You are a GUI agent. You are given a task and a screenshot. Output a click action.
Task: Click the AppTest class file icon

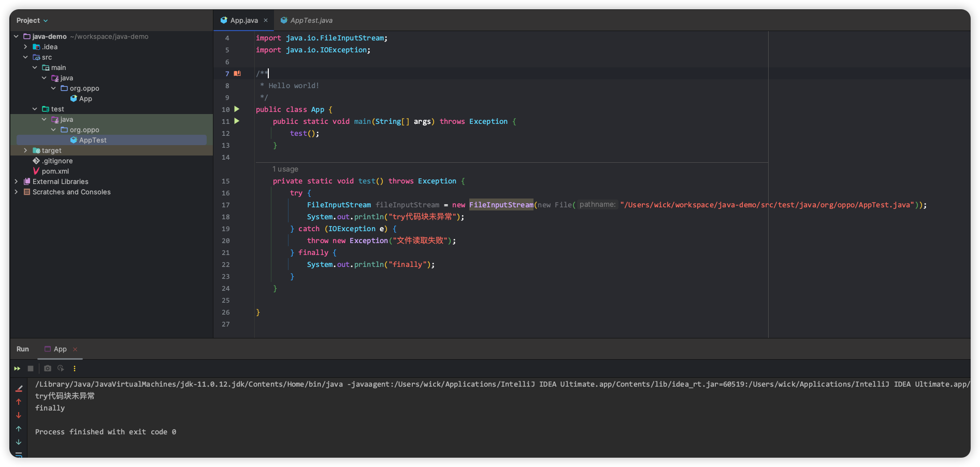point(74,140)
